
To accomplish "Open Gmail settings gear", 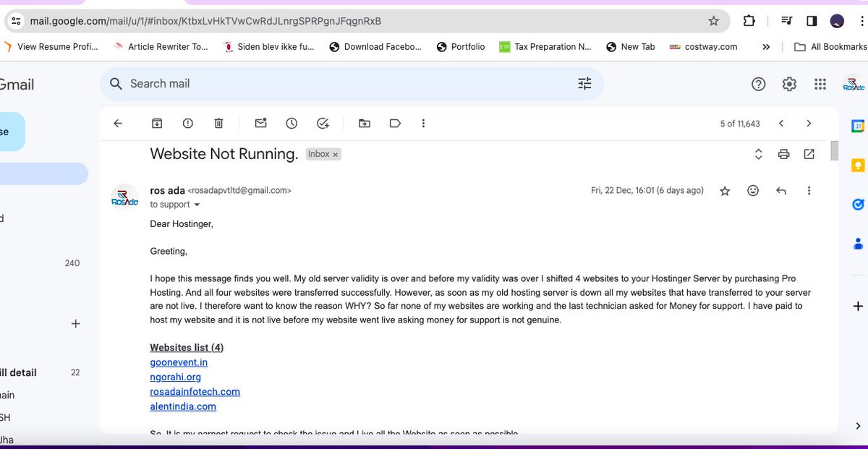I will click(x=789, y=84).
